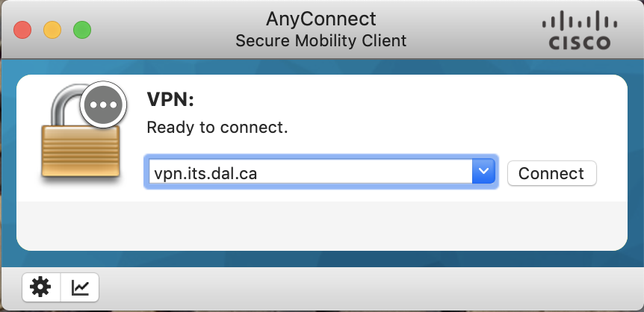Screen dimensions: 644x312
Task: Expand the VPN server dropdown arrow
Action: click(484, 172)
